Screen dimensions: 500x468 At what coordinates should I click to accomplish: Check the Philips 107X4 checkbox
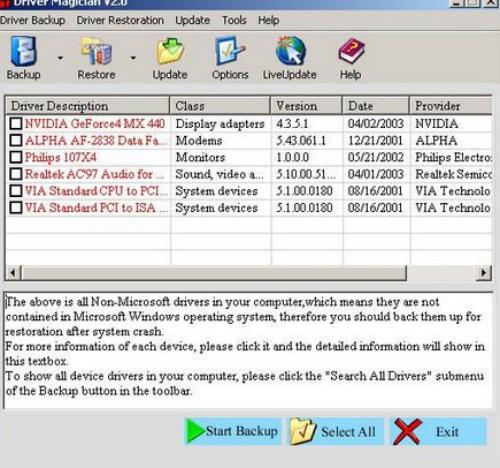(16, 157)
